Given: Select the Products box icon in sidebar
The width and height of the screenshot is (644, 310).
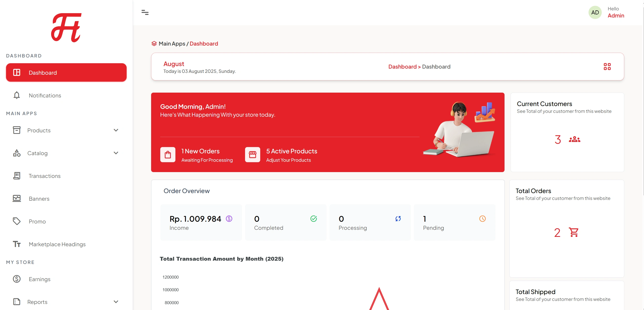Looking at the screenshot, I should pos(16,130).
